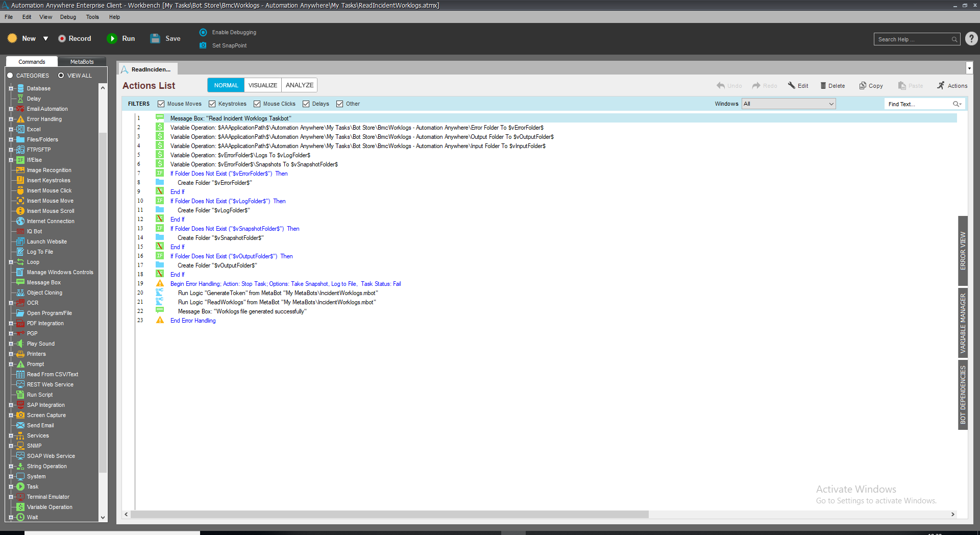Select the Send Email command icon
This screenshot has width=980, height=535.
click(20, 425)
